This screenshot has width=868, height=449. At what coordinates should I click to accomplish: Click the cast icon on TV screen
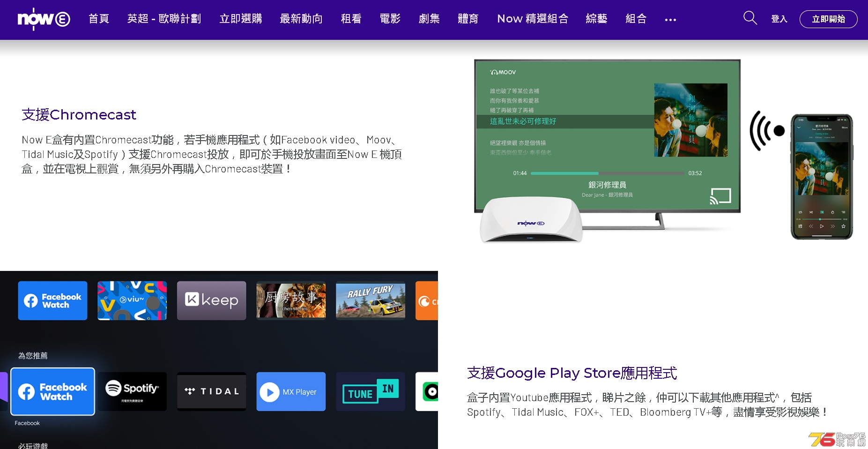pos(720,196)
